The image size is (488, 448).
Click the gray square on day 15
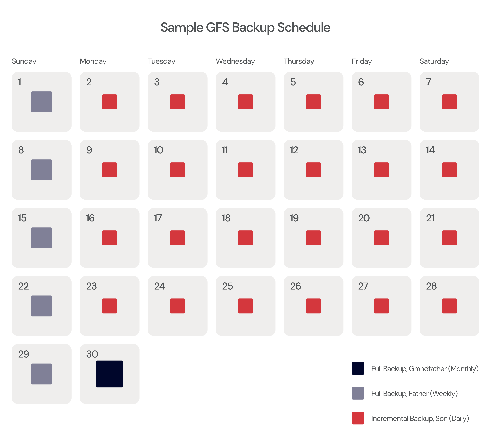[x=42, y=238]
